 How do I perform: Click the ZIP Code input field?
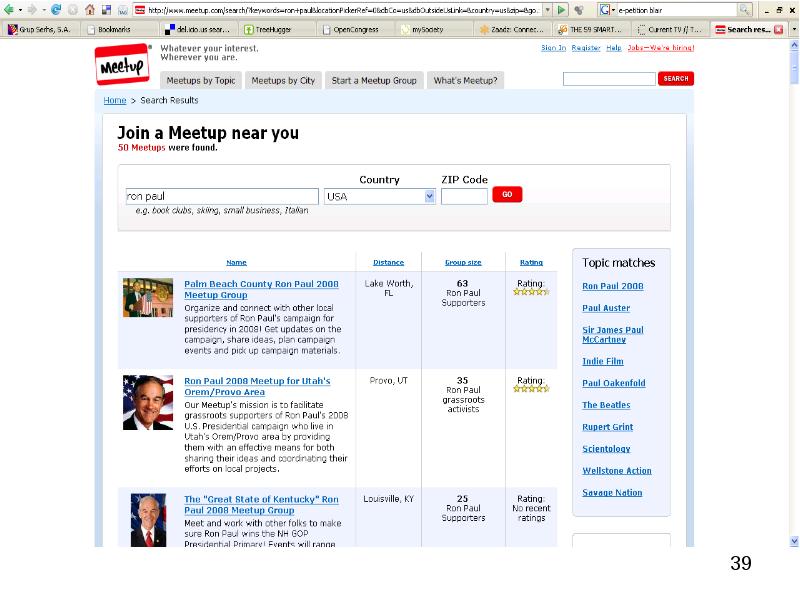[x=464, y=196]
